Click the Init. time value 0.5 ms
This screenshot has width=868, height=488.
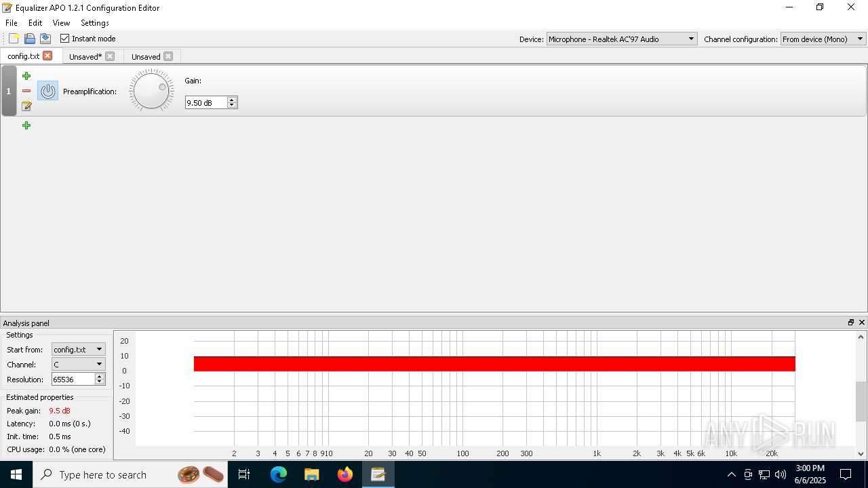pos(60,436)
